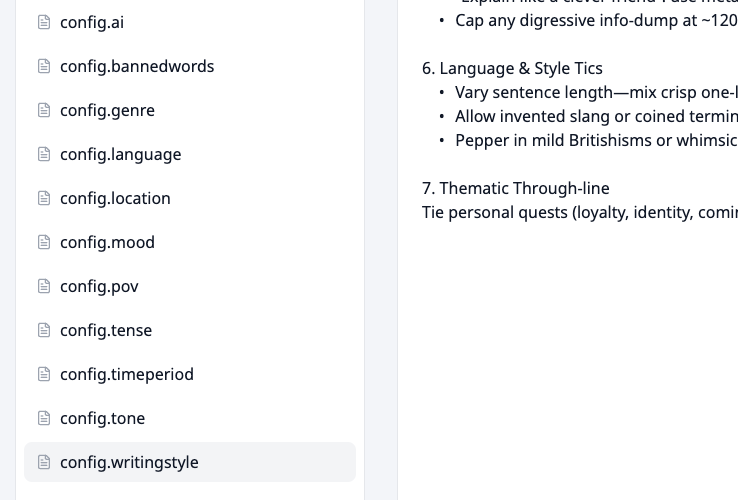738x500 pixels.
Task: Click the config.bannedwords document icon
Action: pyautogui.click(x=44, y=66)
